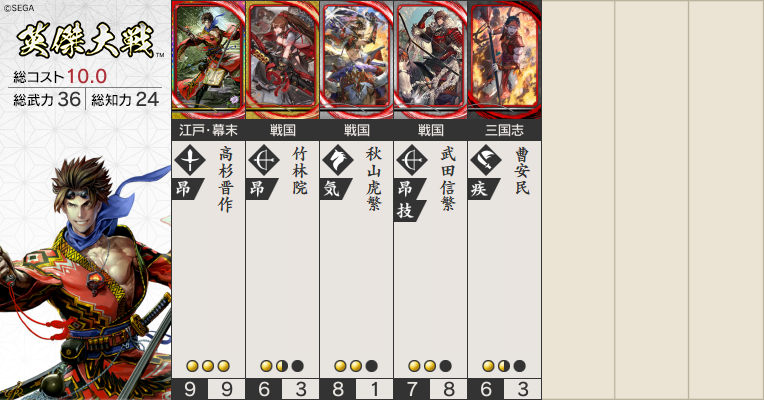Image resolution: width=764 pixels, height=400 pixels.
Task: Open the 竹林院 card thumbnail
Action: (283, 59)
